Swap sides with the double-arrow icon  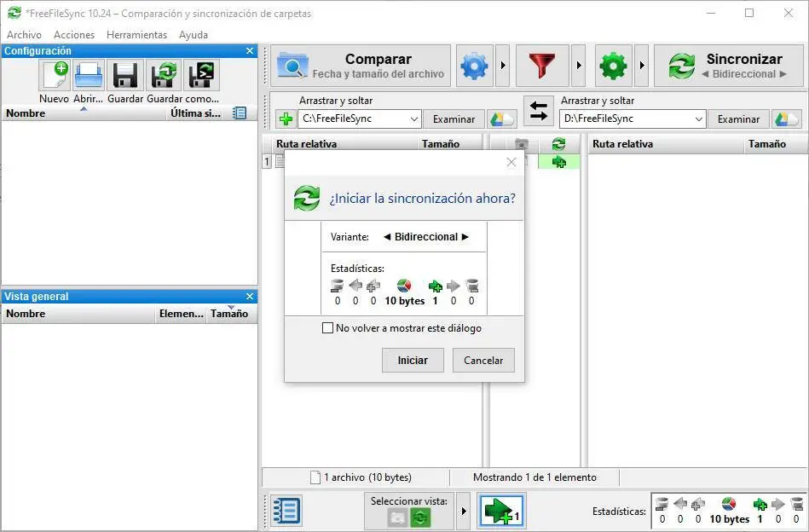[538, 111]
